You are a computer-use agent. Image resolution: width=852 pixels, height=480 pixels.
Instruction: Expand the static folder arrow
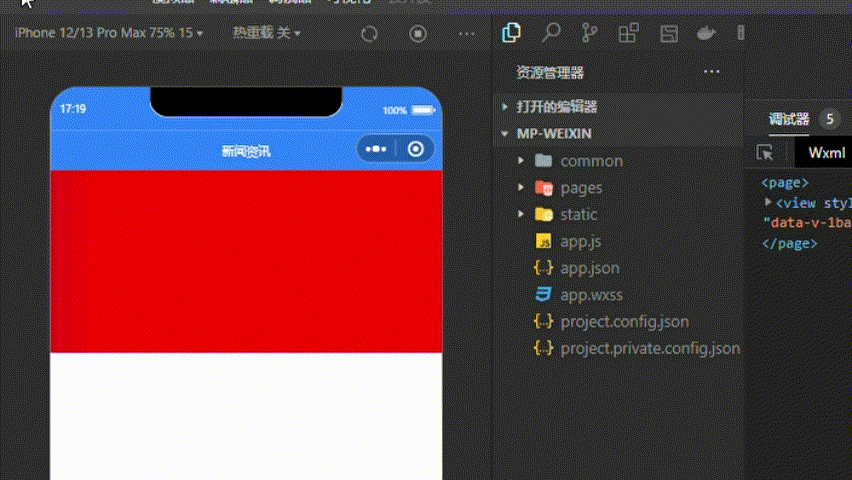tap(521, 214)
